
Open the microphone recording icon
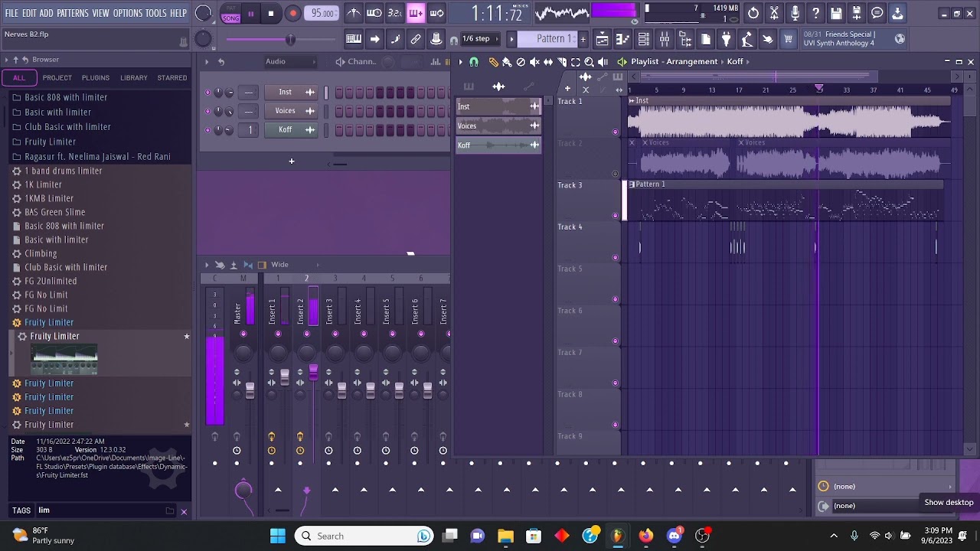[x=795, y=13]
